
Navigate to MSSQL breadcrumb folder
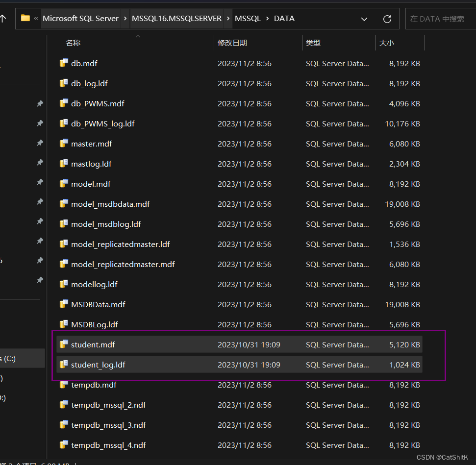coord(248,19)
